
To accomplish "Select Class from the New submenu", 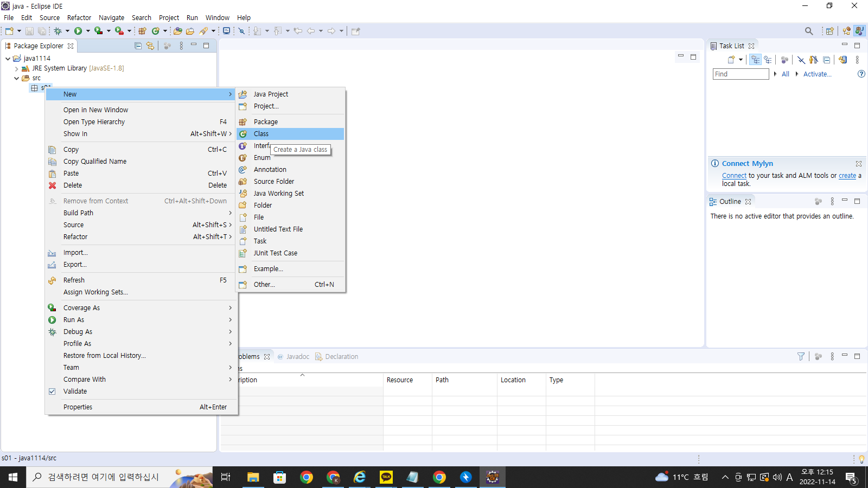I will click(x=290, y=134).
